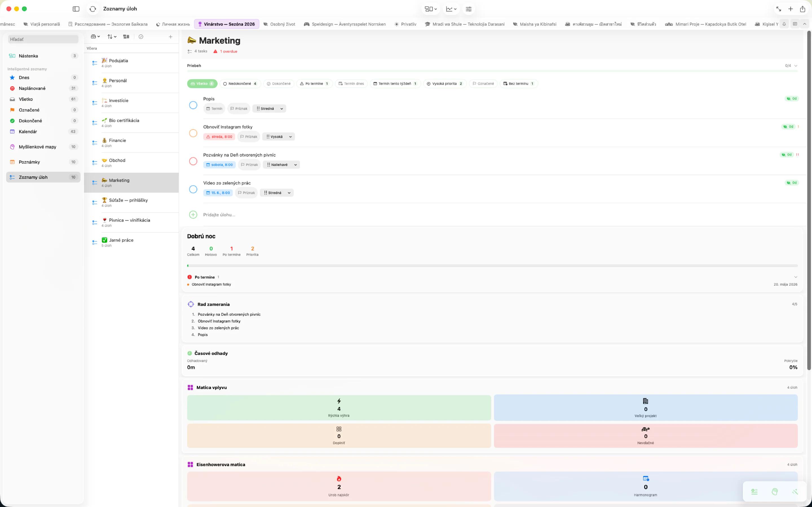This screenshot has width=812, height=507.
Task: Switch to 'Osobný život' tab
Action: (279, 24)
